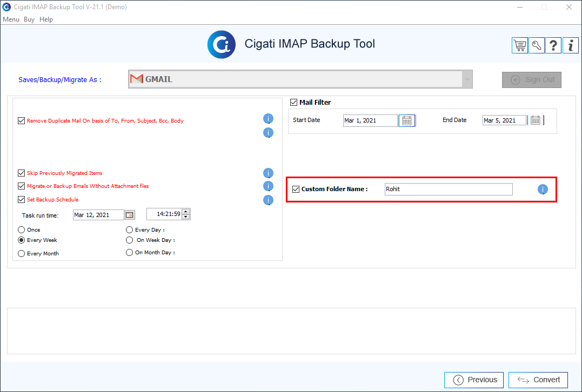Minimize the Cigati window
The image size is (582, 392).
pyautogui.click(x=520, y=7)
